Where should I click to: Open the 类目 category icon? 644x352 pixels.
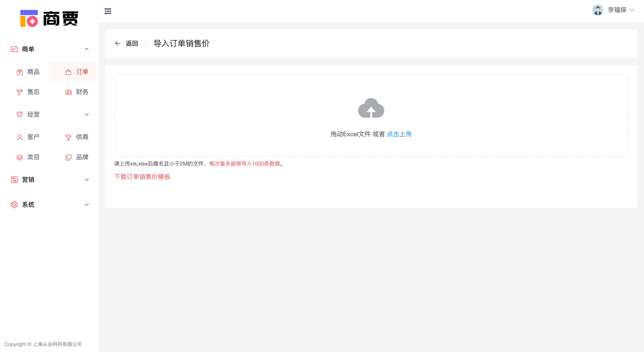point(20,157)
